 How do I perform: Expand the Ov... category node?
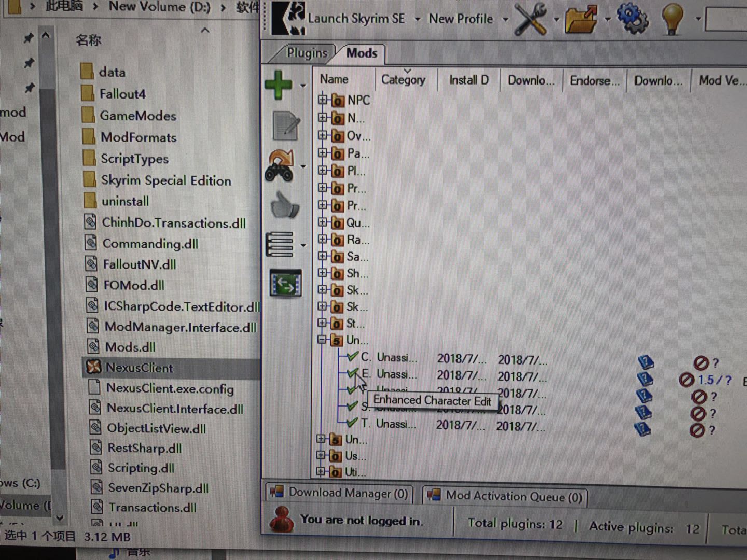(x=323, y=135)
